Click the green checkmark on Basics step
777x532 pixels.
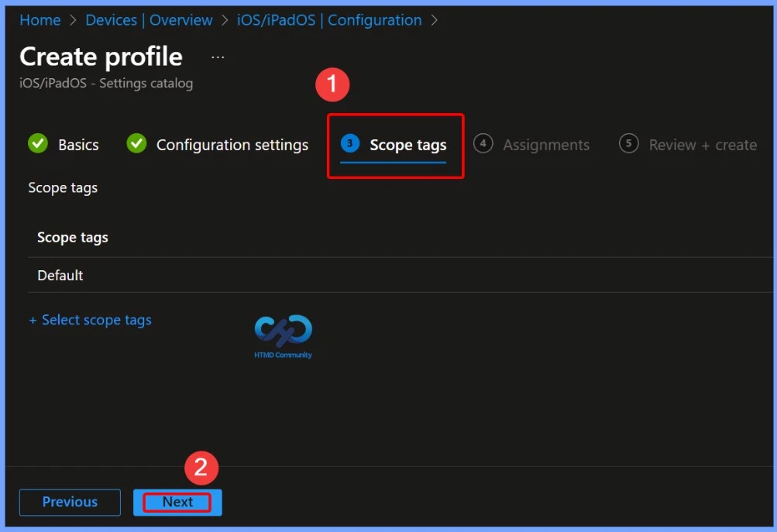37,144
